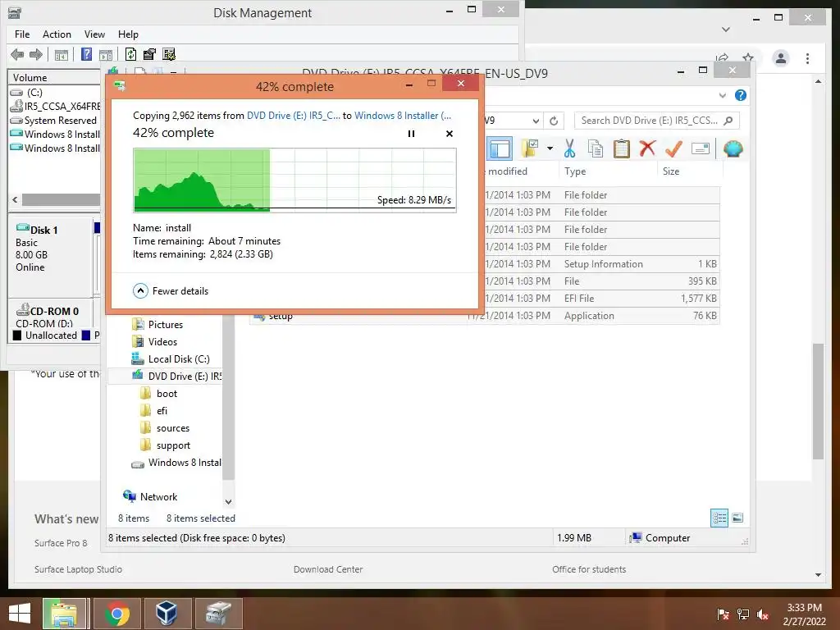Screen dimensions: 840x630
Task: Click the Email envelope icon in Explorer toolbar
Action: (x=701, y=148)
